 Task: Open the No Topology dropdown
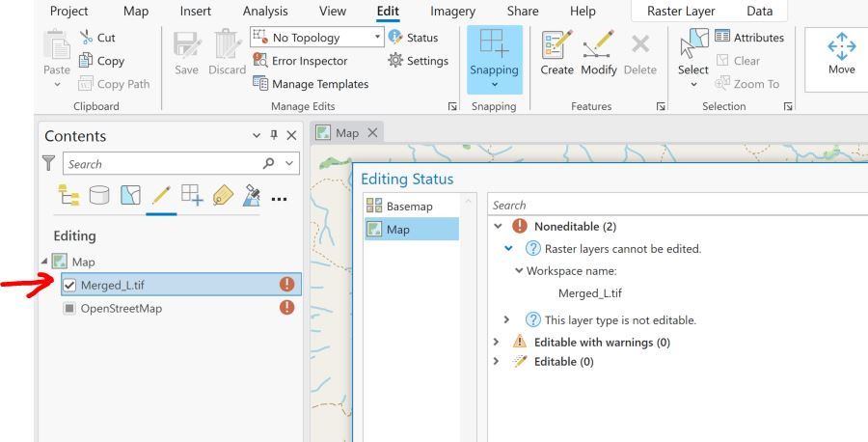click(x=378, y=38)
